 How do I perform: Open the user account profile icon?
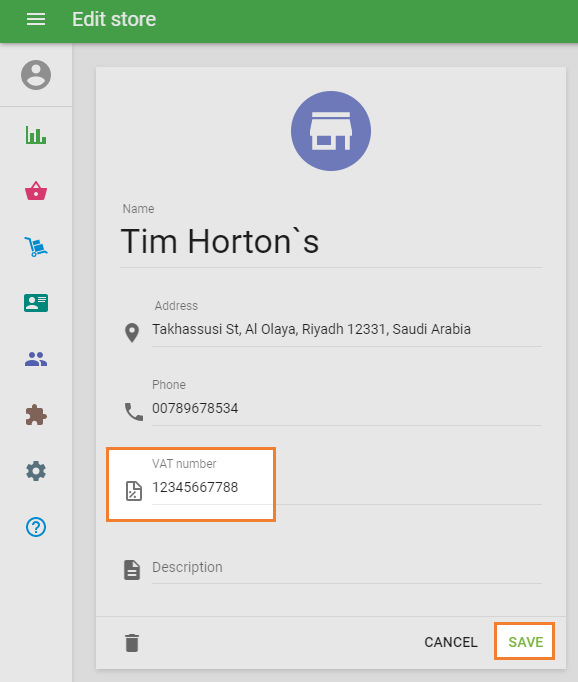coord(36,75)
